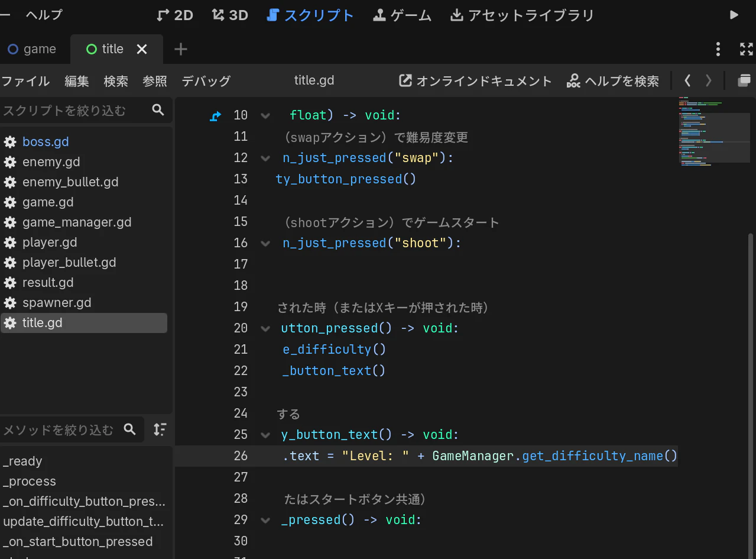The height and width of the screenshot is (559, 756).
Task: Collapse code fold at line 29
Action: (265, 521)
